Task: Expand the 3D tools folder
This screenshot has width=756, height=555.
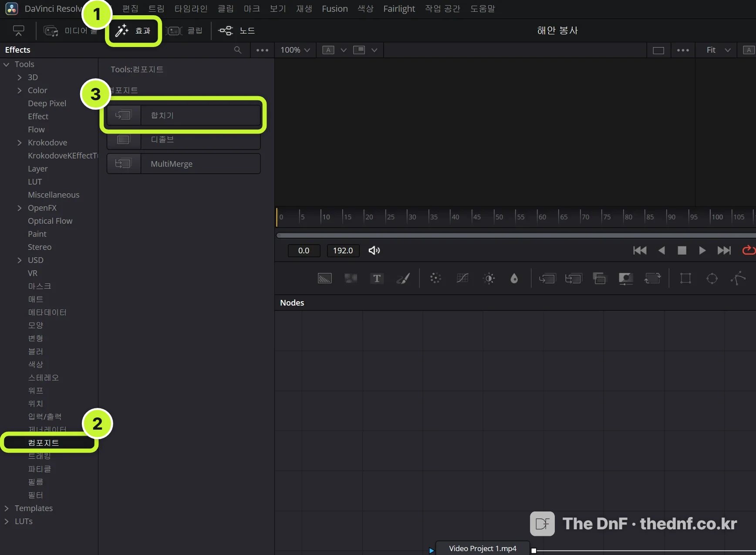Action: [20, 77]
